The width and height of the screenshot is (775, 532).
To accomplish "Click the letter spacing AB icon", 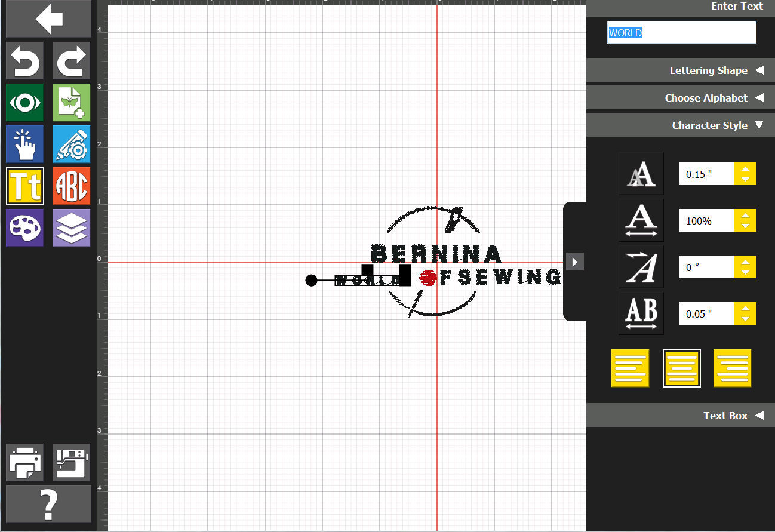I will 641,313.
